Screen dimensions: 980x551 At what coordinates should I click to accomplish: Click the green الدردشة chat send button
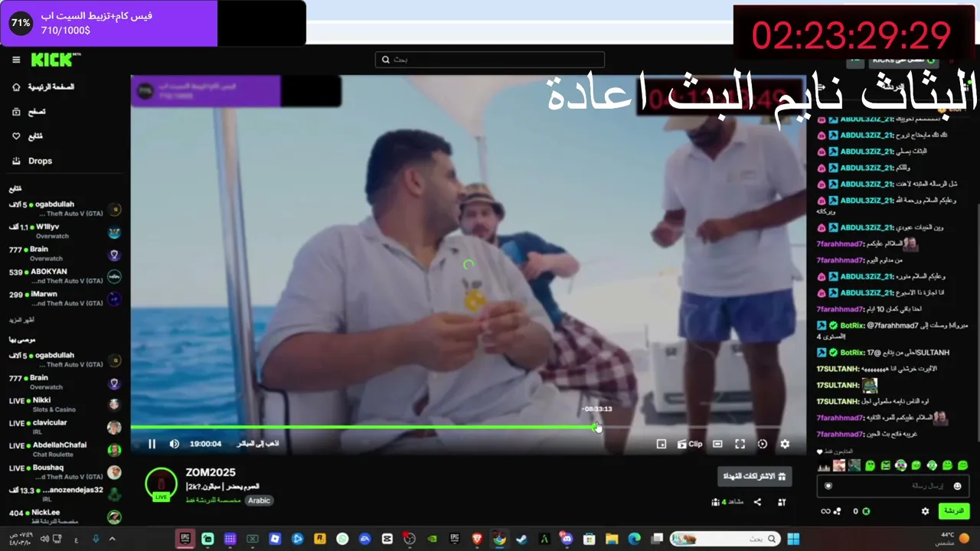[x=953, y=510]
